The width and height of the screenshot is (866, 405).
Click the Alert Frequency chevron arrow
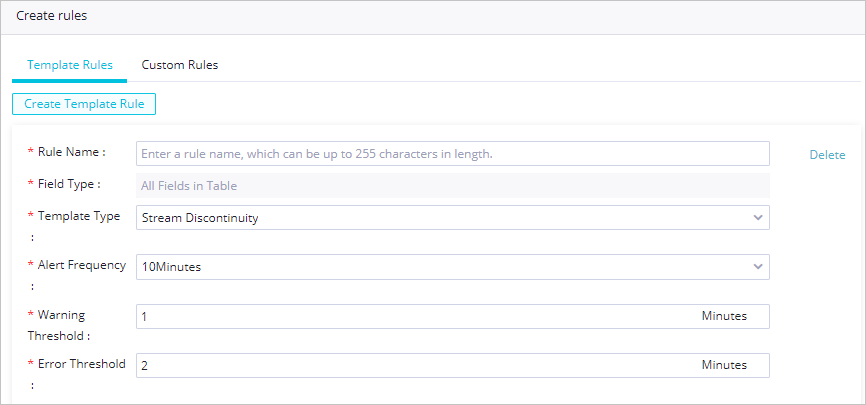[757, 266]
